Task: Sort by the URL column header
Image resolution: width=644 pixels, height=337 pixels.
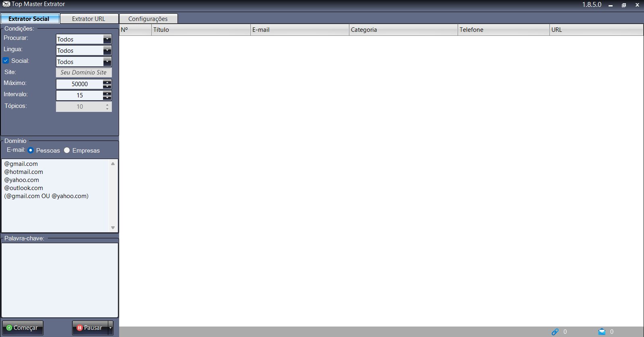Action: point(597,30)
